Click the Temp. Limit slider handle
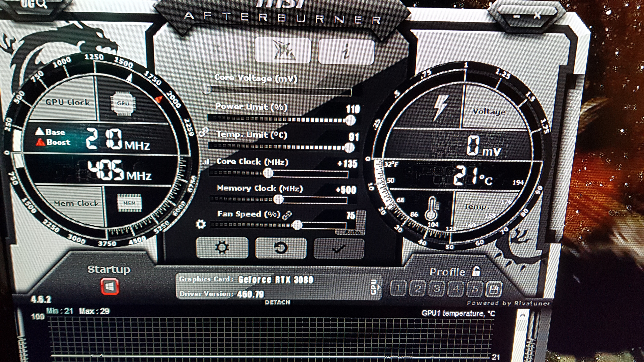The width and height of the screenshot is (644, 362). pyautogui.click(x=350, y=148)
